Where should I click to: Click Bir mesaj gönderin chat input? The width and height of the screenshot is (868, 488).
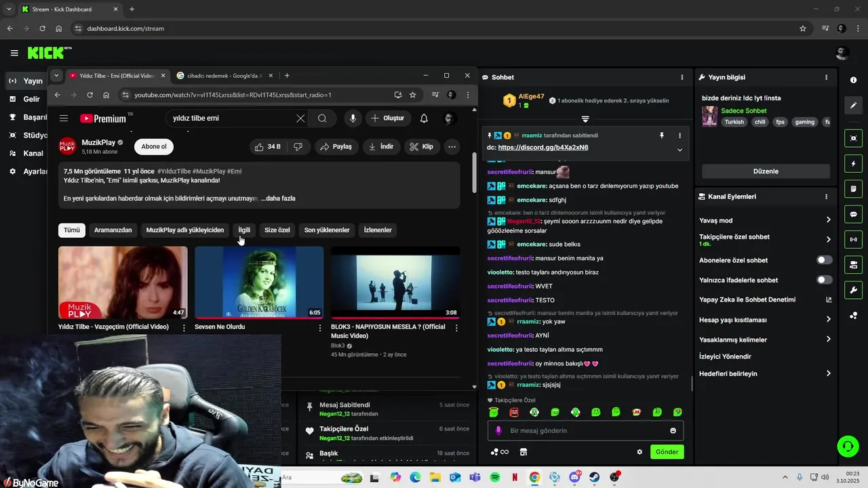[585, 430]
